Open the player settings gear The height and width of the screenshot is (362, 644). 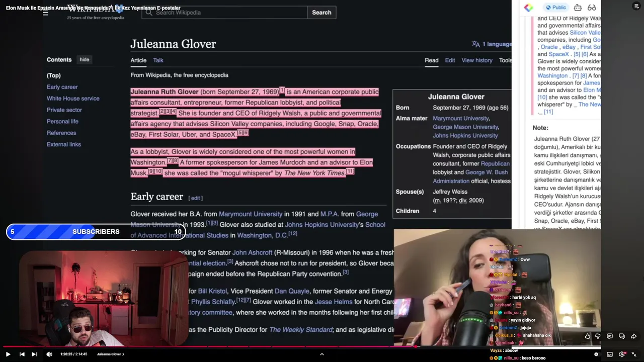pos(622,354)
